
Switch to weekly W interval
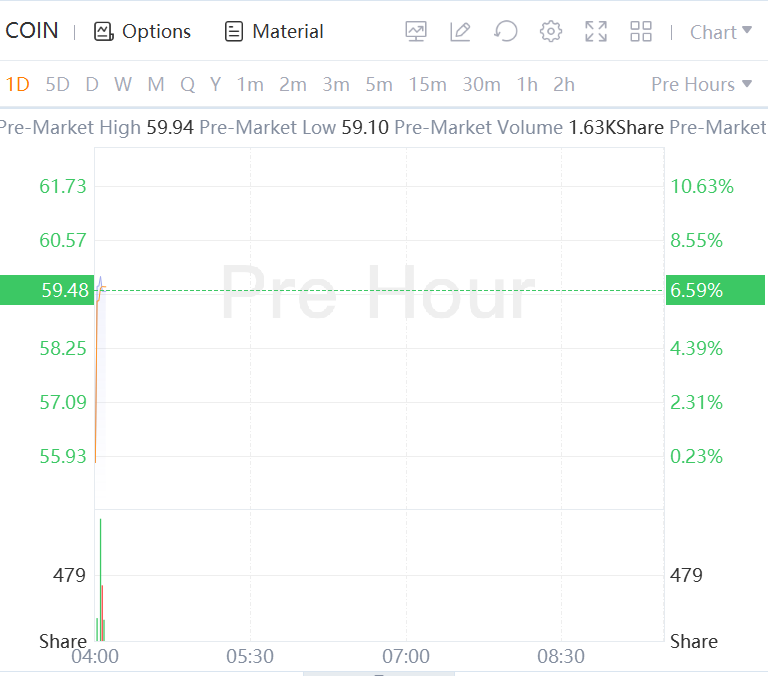123,84
